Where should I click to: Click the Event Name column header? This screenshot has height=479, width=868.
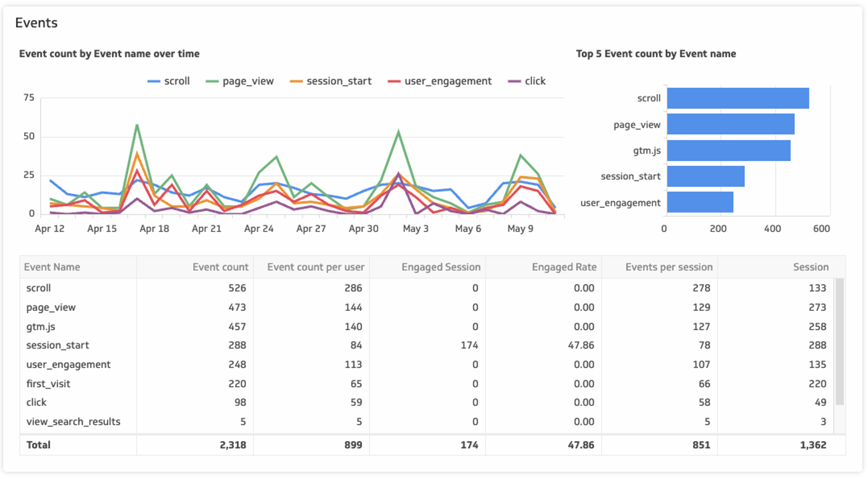click(52, 267)
